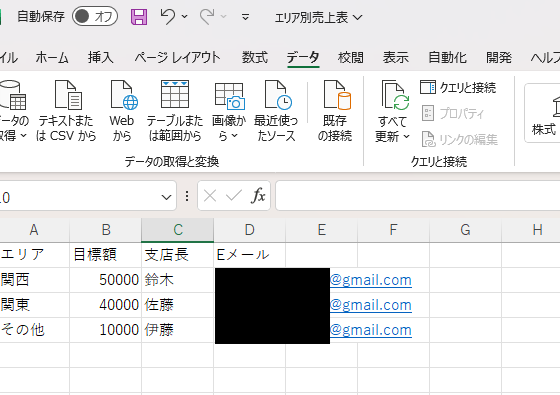
Task: Select column A header
Action: (35, 230)
